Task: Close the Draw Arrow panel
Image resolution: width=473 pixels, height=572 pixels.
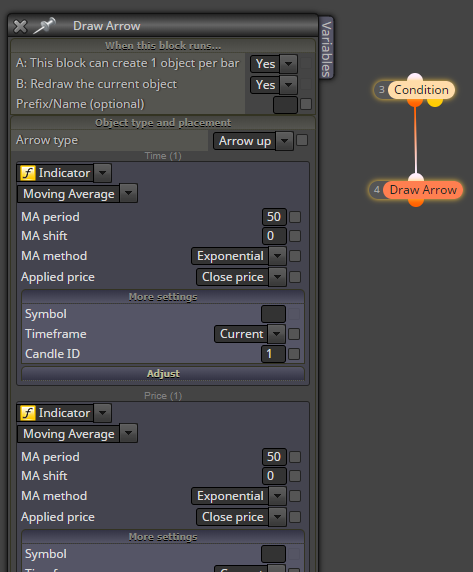Action: click(x=20, y=26)
